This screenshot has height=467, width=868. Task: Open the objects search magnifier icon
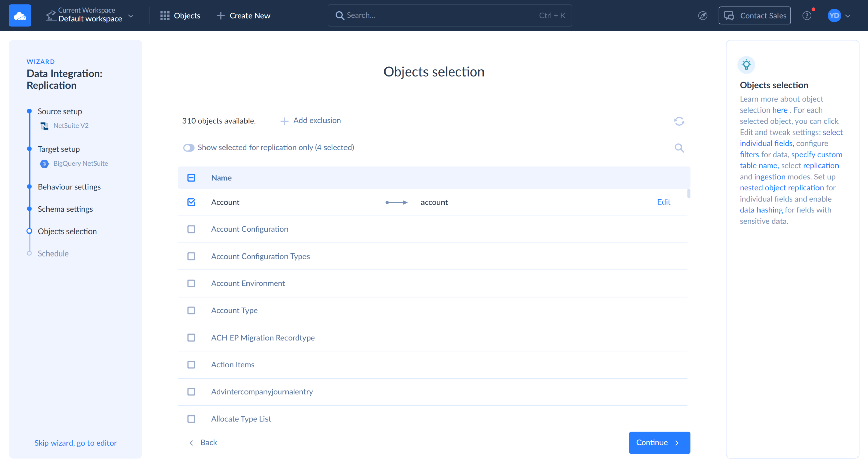(679, 148)
